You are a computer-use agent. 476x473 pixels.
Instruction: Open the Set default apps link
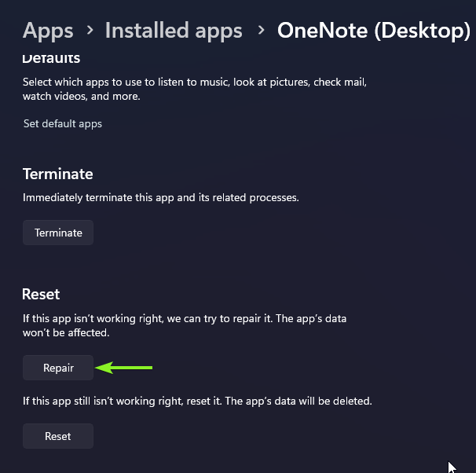point(63,123)
